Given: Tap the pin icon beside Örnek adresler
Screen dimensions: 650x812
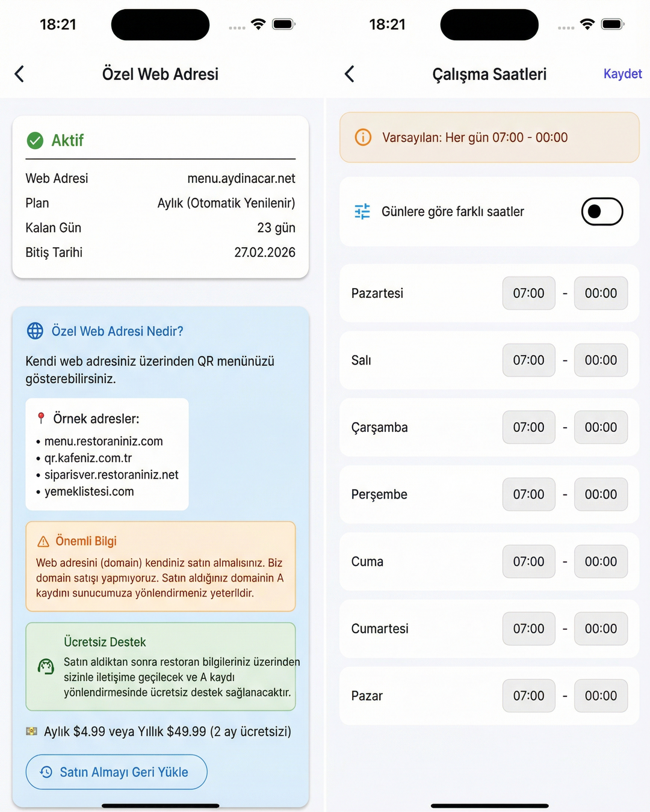Looking at the screenshot, I should [41, 418].
